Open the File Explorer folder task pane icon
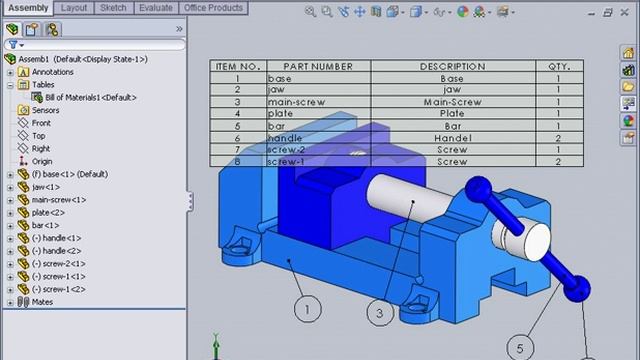 click(x=629, y=87)
